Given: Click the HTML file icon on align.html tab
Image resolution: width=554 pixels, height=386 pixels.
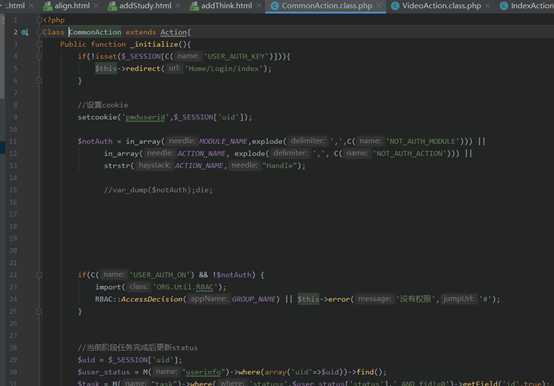Looking at the screenshot, I should tap(47, 6).
